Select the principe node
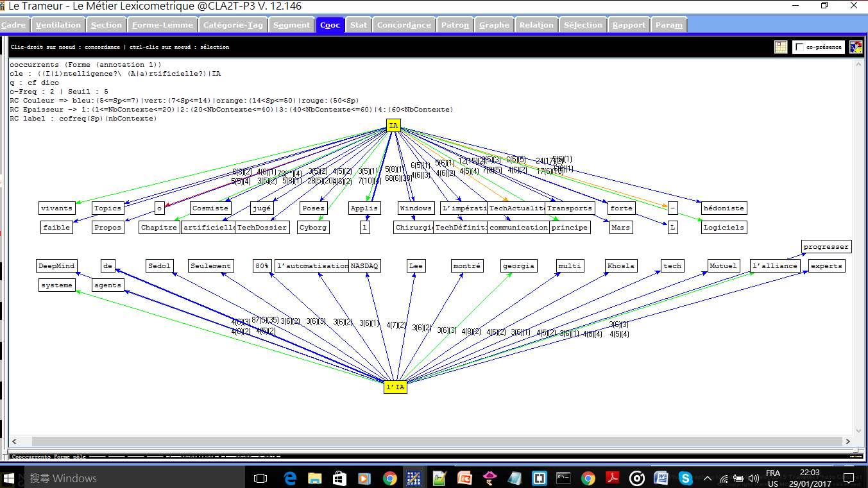This screenshot has width=868, height=488. pos(570,228)
